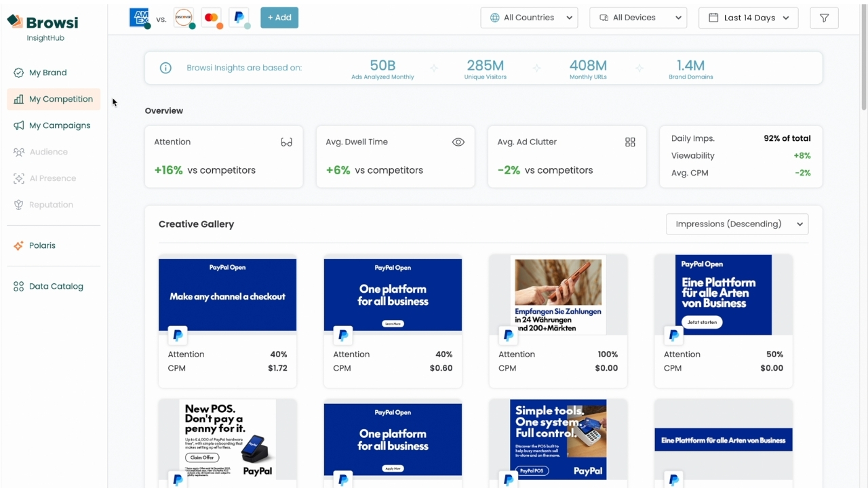Select the Discover competitor logo
Viewport: 868px width, 488px height.
[x=183, y=18]
